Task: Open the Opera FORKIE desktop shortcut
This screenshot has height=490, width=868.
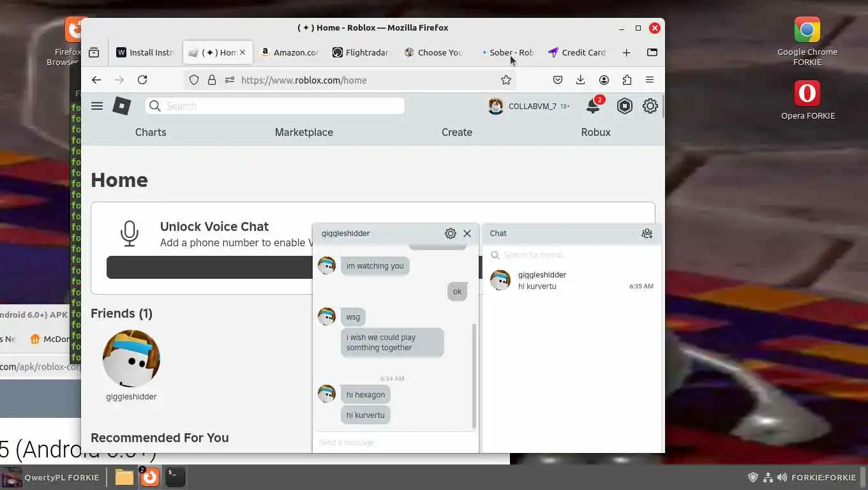Action: point(807,100)
